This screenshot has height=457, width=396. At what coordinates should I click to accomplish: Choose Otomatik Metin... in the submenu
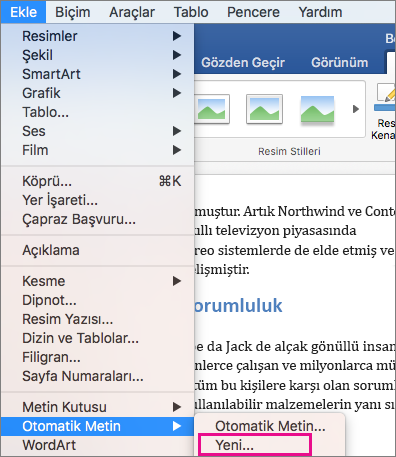(269, 426)
